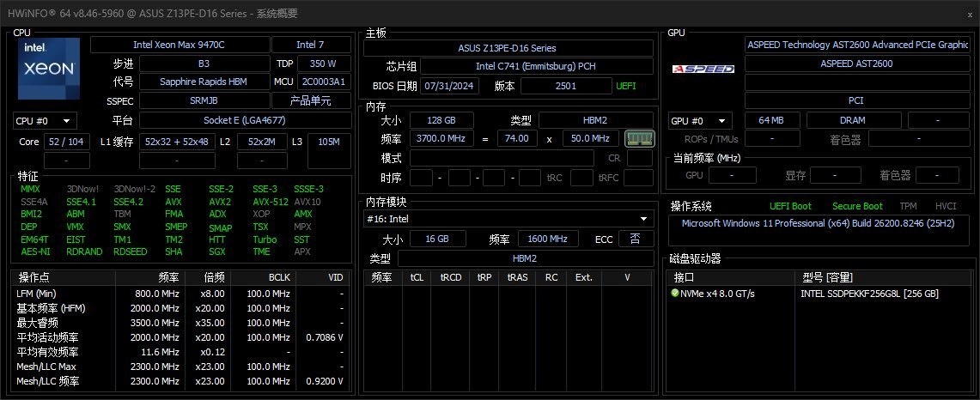Click the BIOS date 07/31/2024
Viewport: 980px width, 400px height.
450,86
